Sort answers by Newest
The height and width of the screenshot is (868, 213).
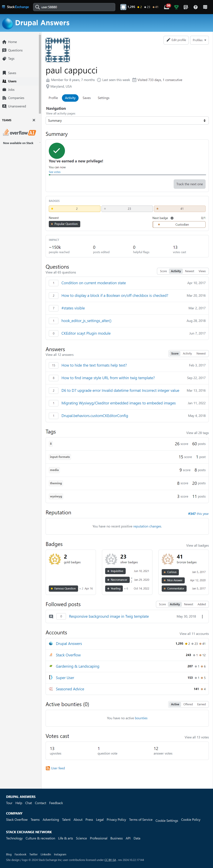pos(201,353)
